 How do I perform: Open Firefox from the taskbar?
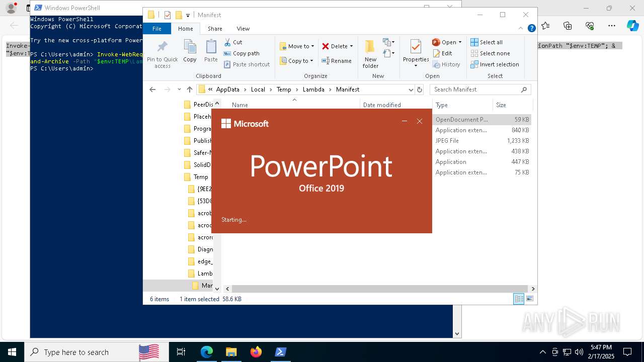[256, 352]
